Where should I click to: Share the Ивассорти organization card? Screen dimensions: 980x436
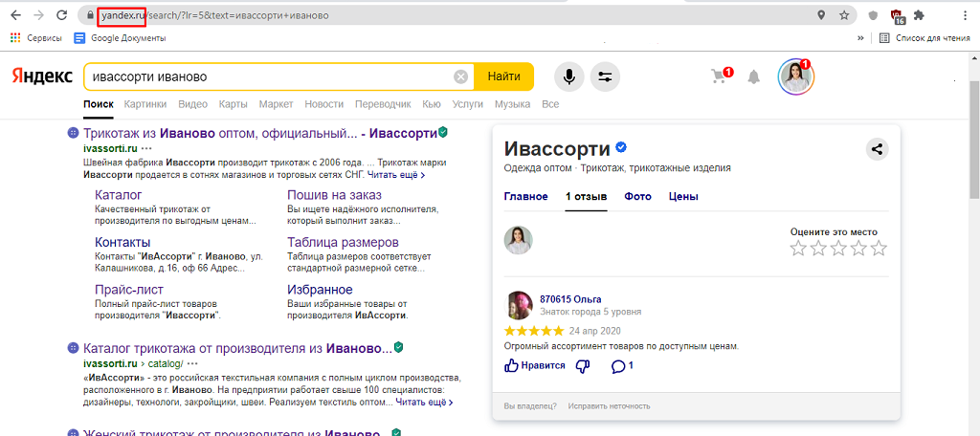877,148
